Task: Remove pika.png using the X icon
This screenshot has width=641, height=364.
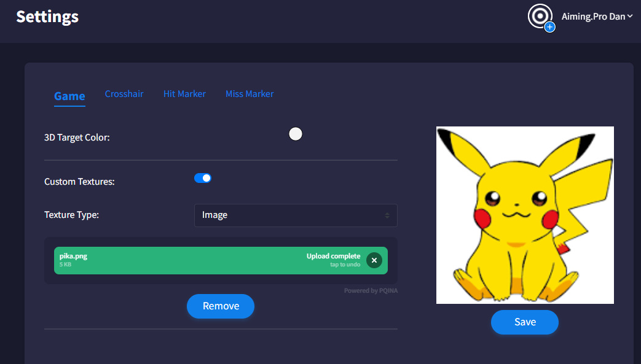Action: (374, 260)
